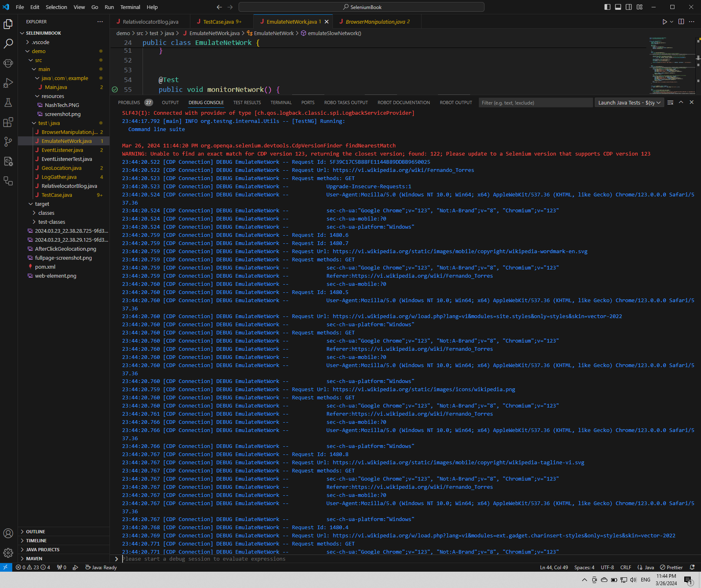Viewport: 701px width, 588px height.
Task: Open the Run and Debug view
Action: [x=8, y=83]
